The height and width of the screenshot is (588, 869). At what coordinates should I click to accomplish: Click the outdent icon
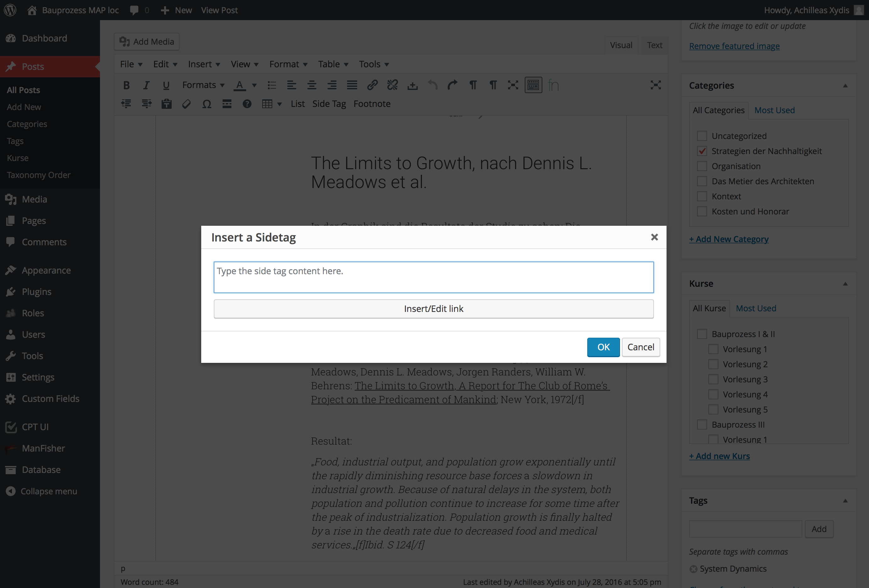click(x=126, y=104)
